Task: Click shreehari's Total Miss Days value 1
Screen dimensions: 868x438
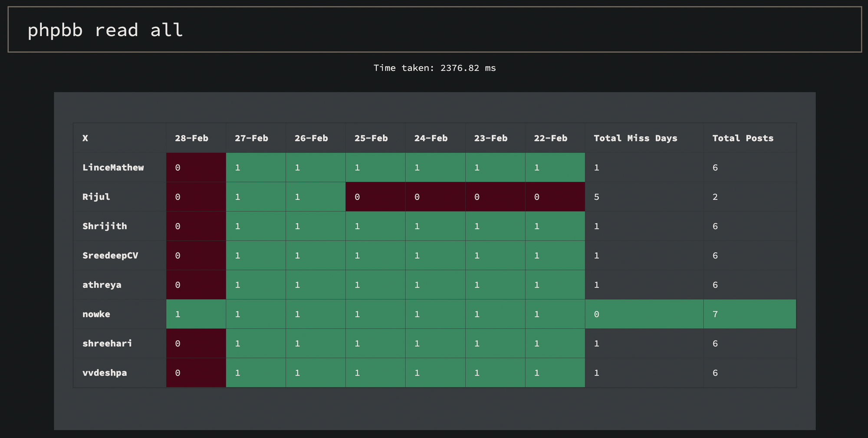Action: point(644,343)
